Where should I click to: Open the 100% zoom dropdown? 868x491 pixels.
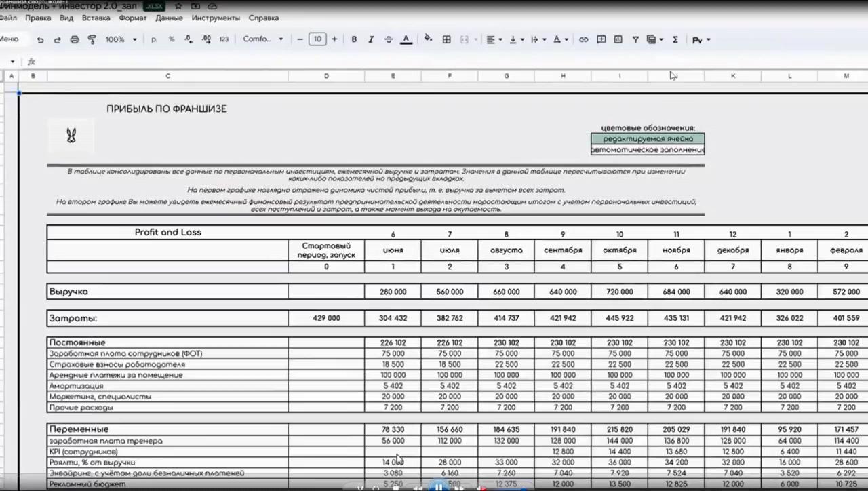pyautogui.click(x=121, y=40)
